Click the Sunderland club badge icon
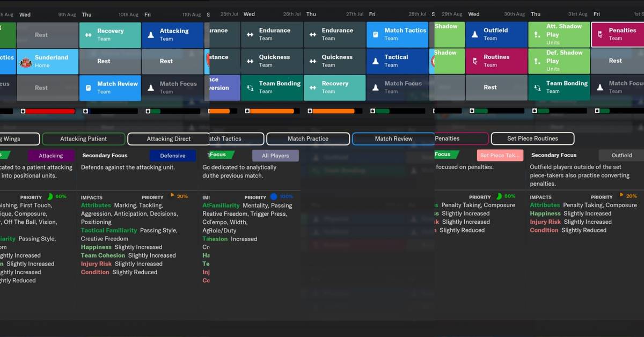The width and height of the screenshot is (644, 337). coord(26,62)
